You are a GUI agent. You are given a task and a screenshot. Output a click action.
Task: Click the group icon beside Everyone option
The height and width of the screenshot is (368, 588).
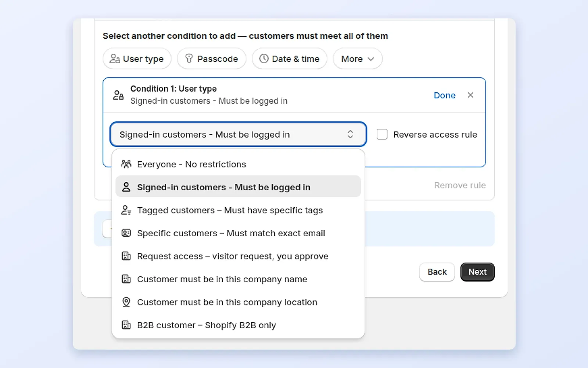126,164
